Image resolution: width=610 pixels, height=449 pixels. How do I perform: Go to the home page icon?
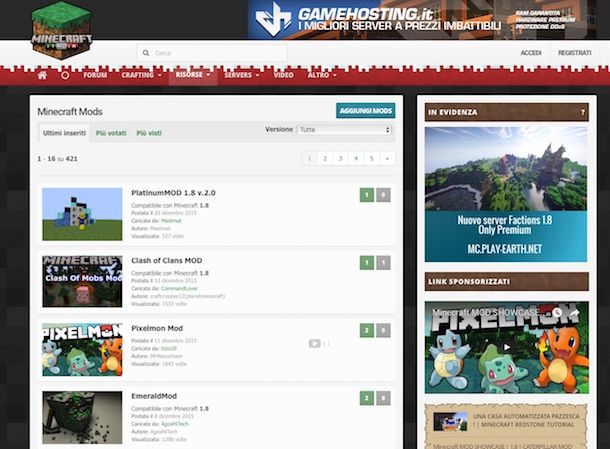click(x=42, y=75)
